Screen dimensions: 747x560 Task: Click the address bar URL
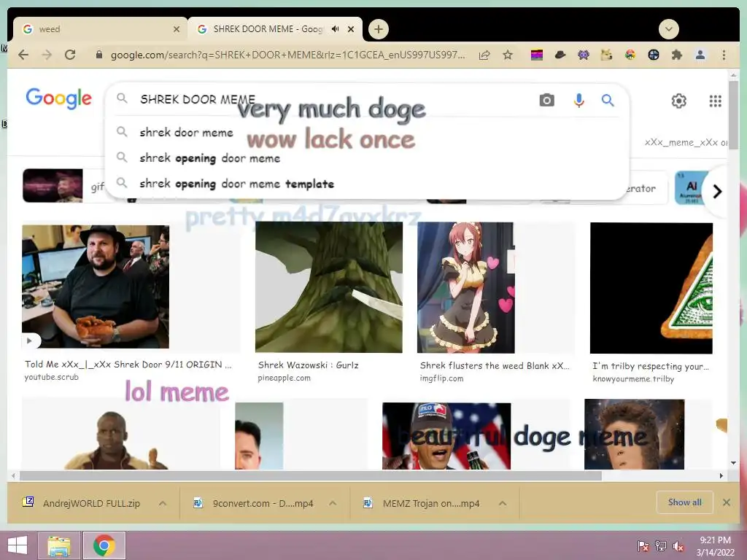coord(287,55)
